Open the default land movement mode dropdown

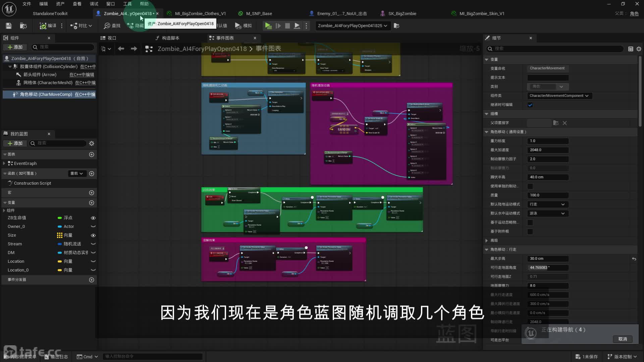547,204
